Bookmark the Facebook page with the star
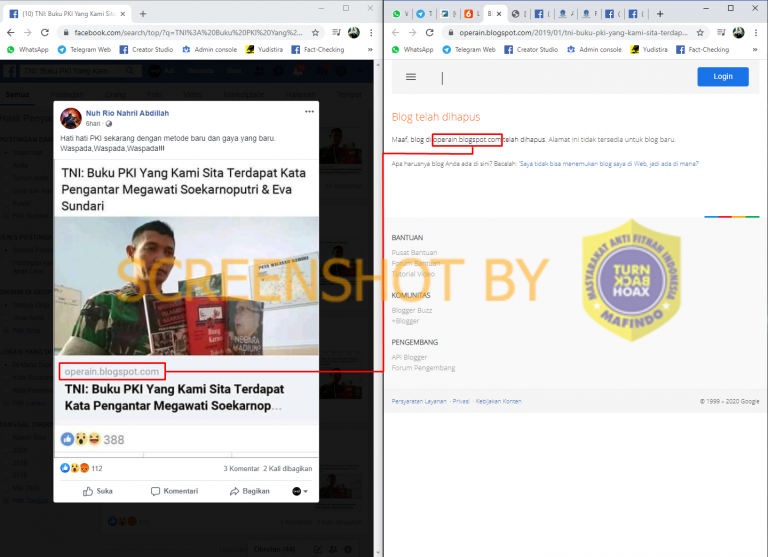This screenshot has width=768, height=557. point(315,33)
